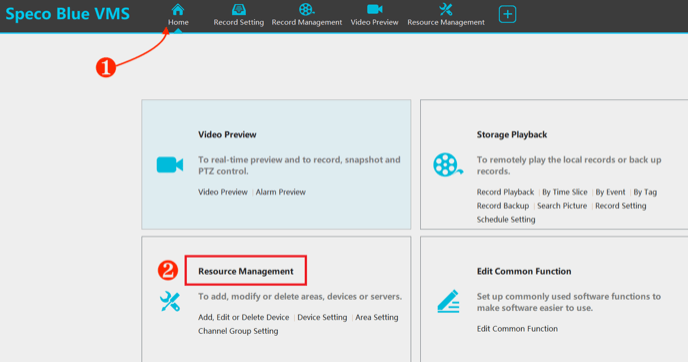Open the Home tab label
This screenshot has width=688, height=362.
point(178,22)
